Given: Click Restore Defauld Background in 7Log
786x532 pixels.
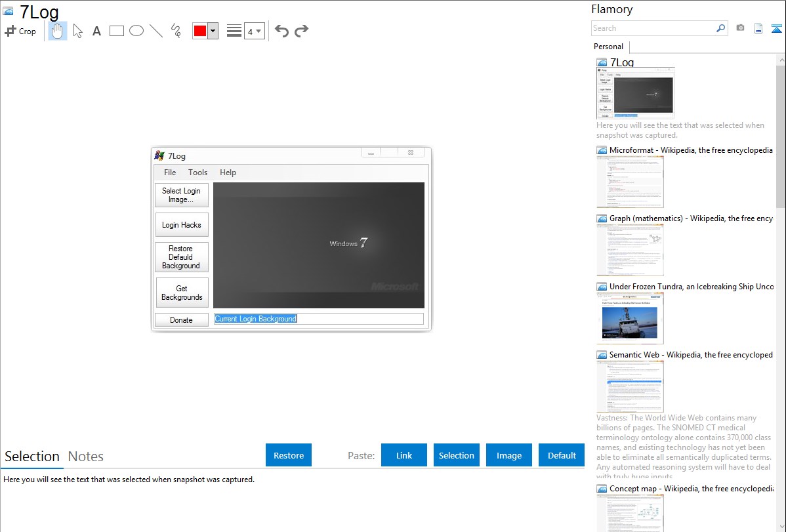Looking at the screenshot, I should tap(182, 257).
